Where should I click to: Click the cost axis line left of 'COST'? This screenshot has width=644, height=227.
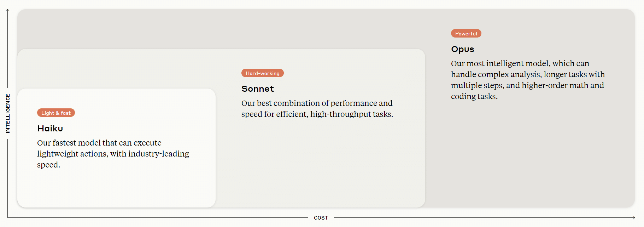tap(159, 217)
